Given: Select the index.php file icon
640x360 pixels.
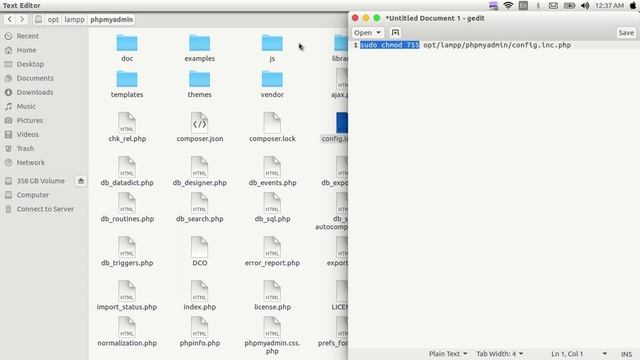Looking at the screenshot, I should [200, 291].
